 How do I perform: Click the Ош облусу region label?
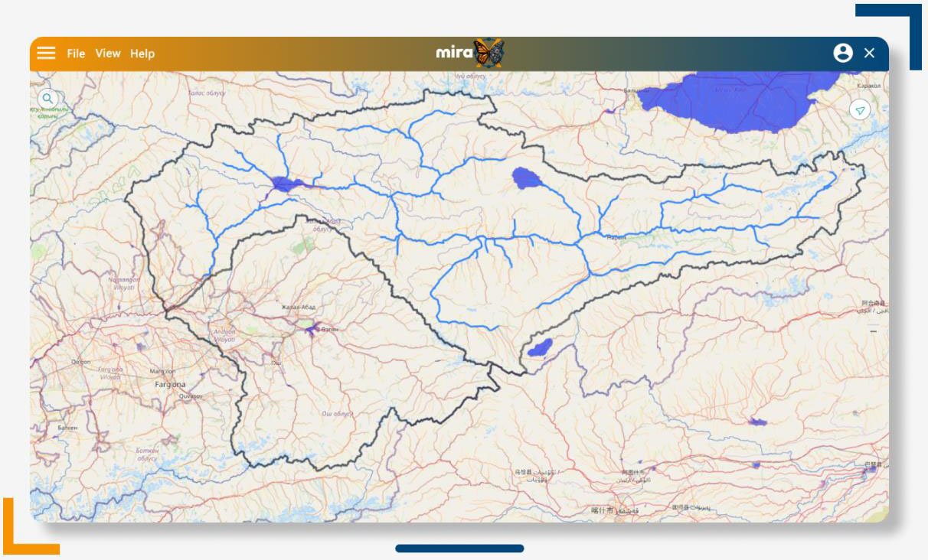tap(338, 414)
